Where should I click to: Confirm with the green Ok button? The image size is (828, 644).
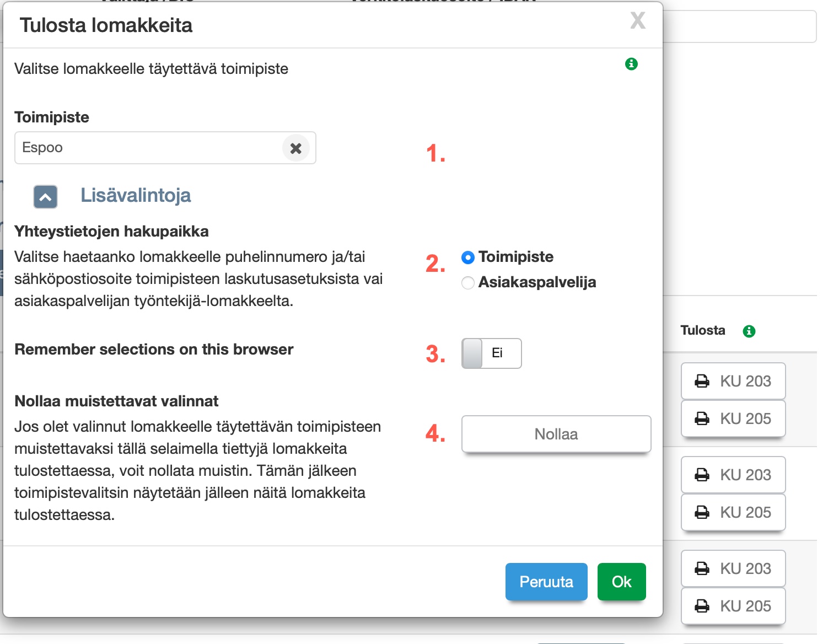(621, 582)
